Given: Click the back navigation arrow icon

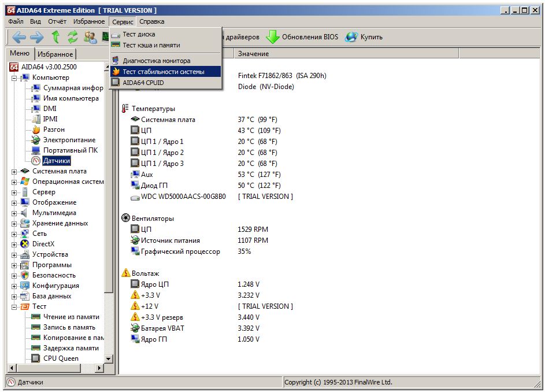Looking at the screenshot, I should (x=18, y=37).
